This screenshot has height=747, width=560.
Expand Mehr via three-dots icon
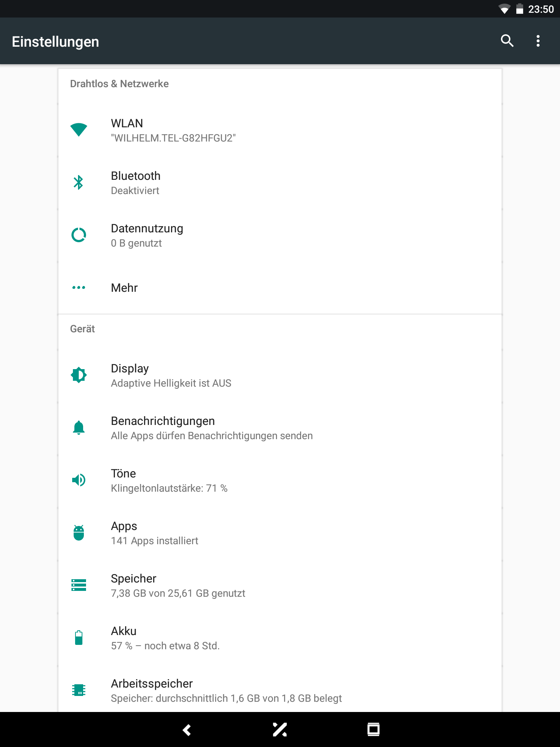coord(79,287)
